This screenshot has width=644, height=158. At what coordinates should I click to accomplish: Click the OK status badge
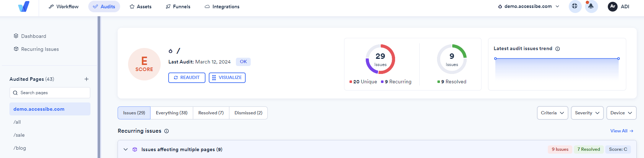[x=243, y=62]
